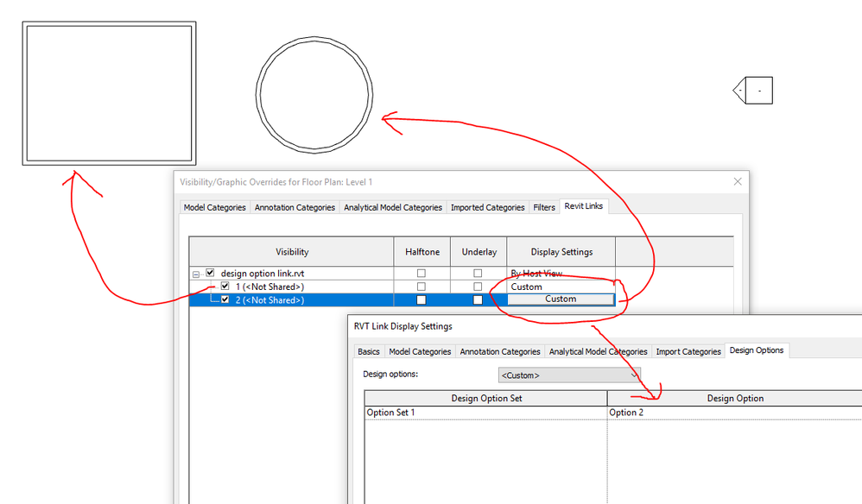This screenshot has height=504, width=862.
Task: Click the Display Settings column header
Action: point(561,252)
